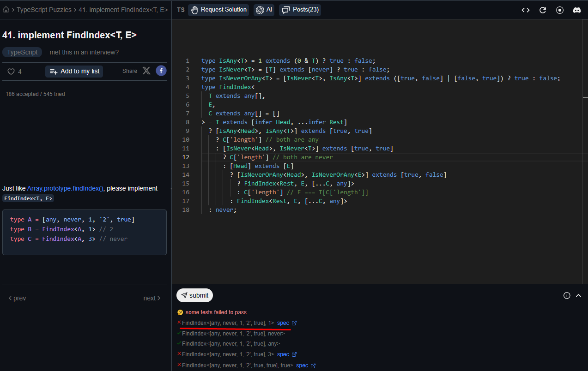Viewport: 588px width, 371px height.
Task: Reset code with refresh icon
Action: (543, 10)
